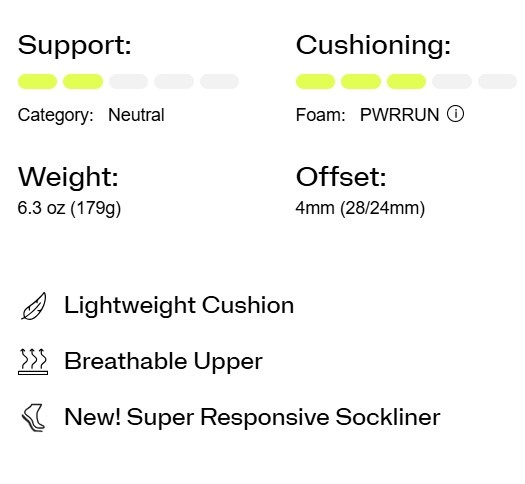Viewport: 525px width, 484px height.
Task: Click the first green Cushioning bar segment
Action: 315,82
